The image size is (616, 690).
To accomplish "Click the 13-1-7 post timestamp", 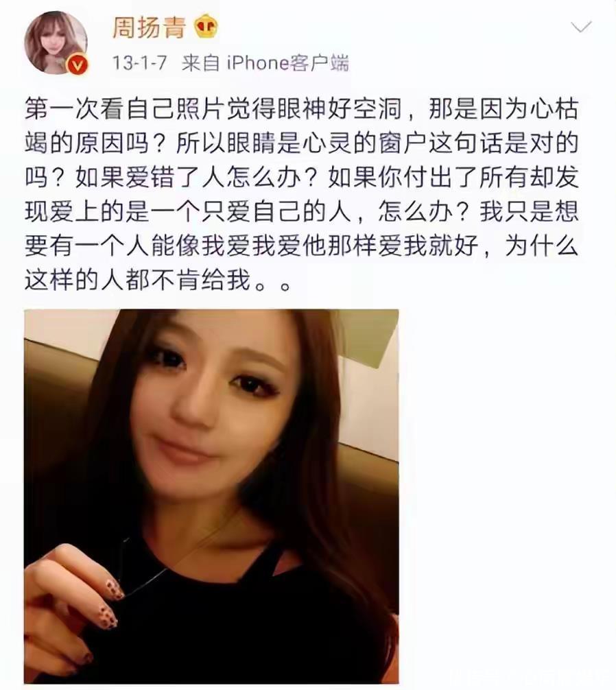I will (x=139, y=63).
